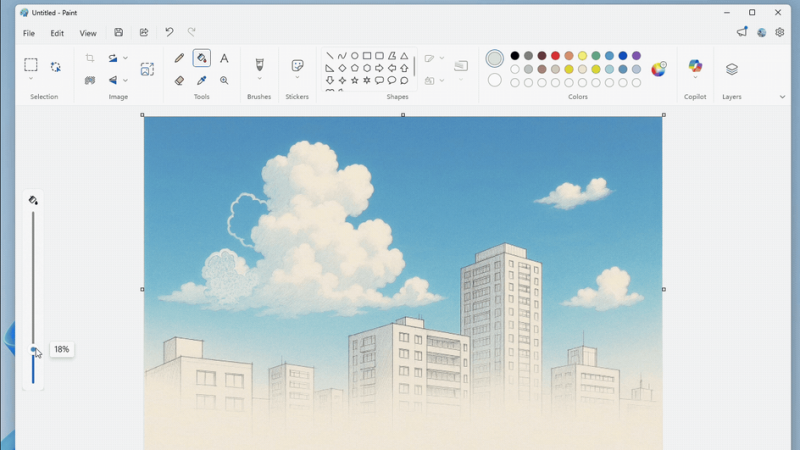
Task: Click the Flip icon
Action: pos(113,80)
